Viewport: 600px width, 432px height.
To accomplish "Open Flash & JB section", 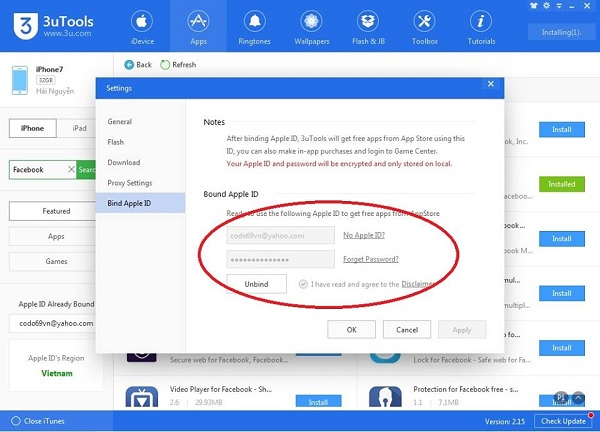I will [x=368, y=28].
